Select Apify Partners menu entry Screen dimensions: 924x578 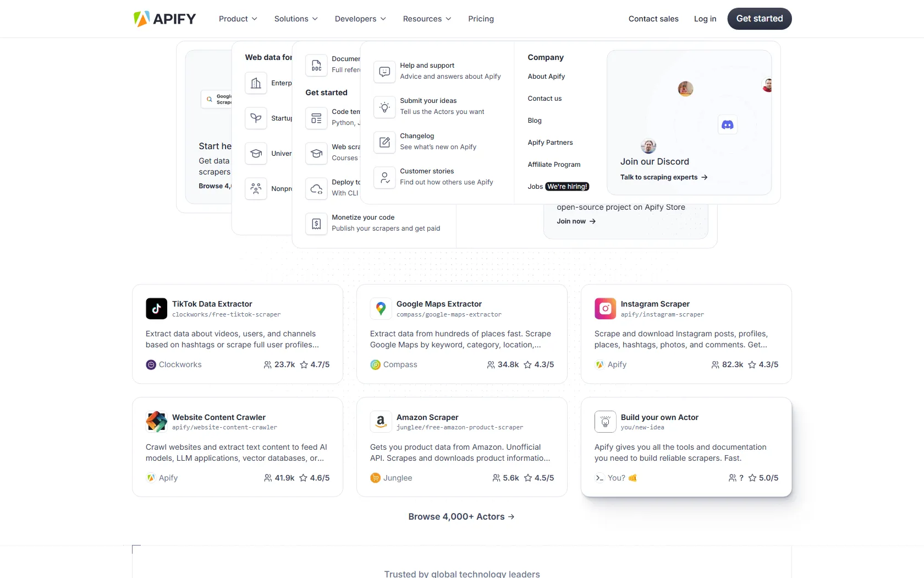pyautogui.click(x=550, y=143)
